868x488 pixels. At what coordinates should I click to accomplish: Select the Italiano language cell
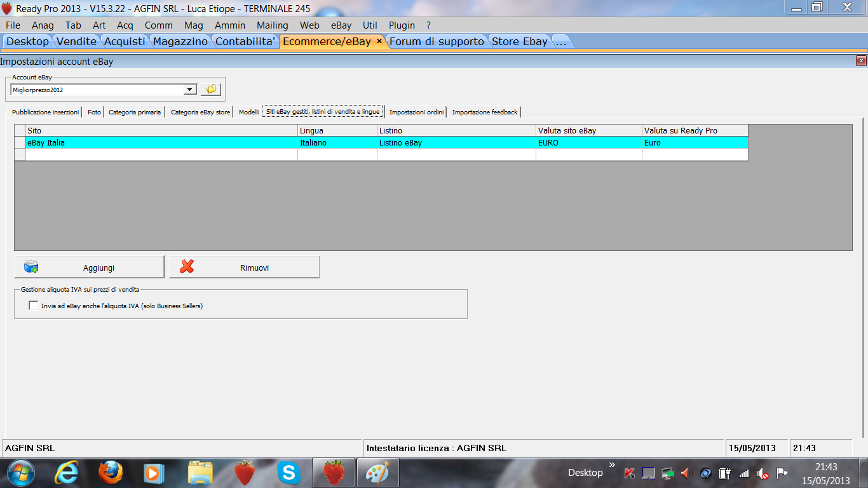[337, 143]
